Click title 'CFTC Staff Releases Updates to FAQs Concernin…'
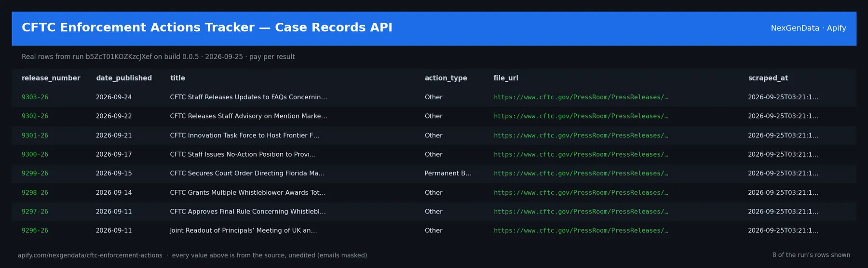Image resolution: width=868 pixels, height=268 pixels. click(248, 97)
